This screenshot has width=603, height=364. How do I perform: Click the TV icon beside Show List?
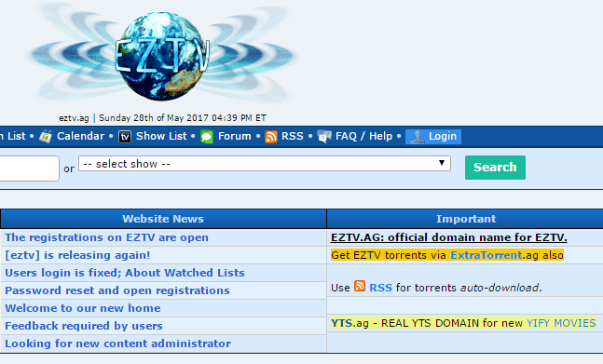click(x=125, y=137)
